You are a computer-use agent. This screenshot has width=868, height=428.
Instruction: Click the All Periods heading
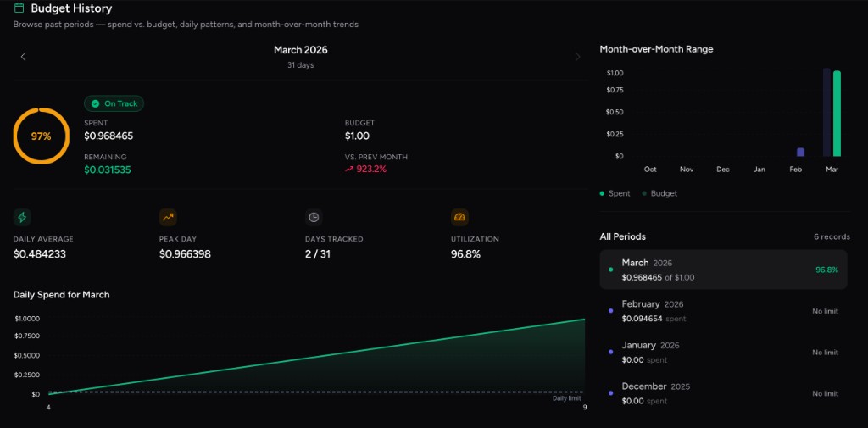tap(623, 236)
